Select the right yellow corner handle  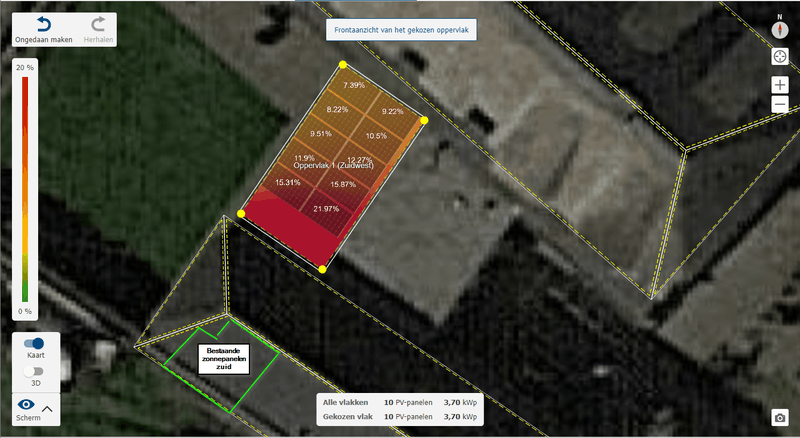click(x=424, y=120)
